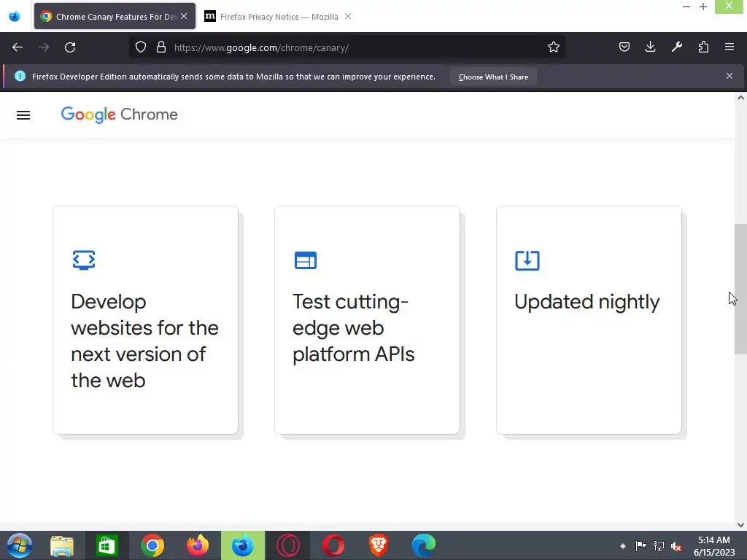The height and width of the screenshot is (560, 747).
Task: Launch Opera GX from taskbar
Action: click(287, 545)
